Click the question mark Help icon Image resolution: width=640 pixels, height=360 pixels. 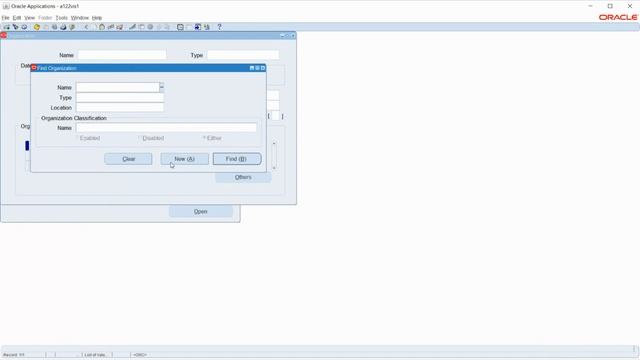[x=219, y=27]
